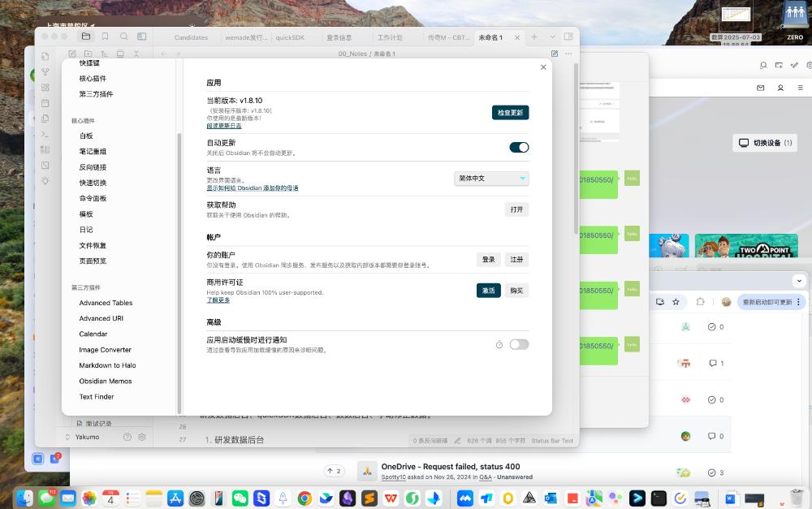Open the tab overflow chevron menu
Screen dimensions: 812x509
point(553,37)
